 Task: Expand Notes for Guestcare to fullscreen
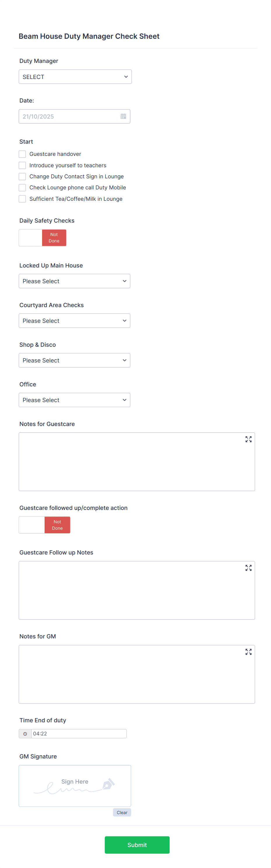point(248,439)
